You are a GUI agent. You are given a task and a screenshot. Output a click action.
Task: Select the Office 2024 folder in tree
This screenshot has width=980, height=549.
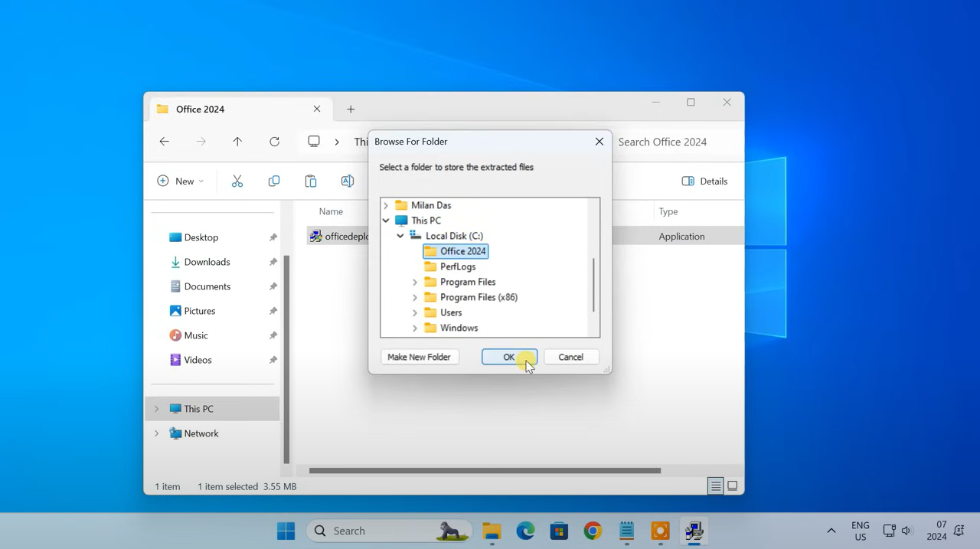pyautogui.click(x=456, y=251)
